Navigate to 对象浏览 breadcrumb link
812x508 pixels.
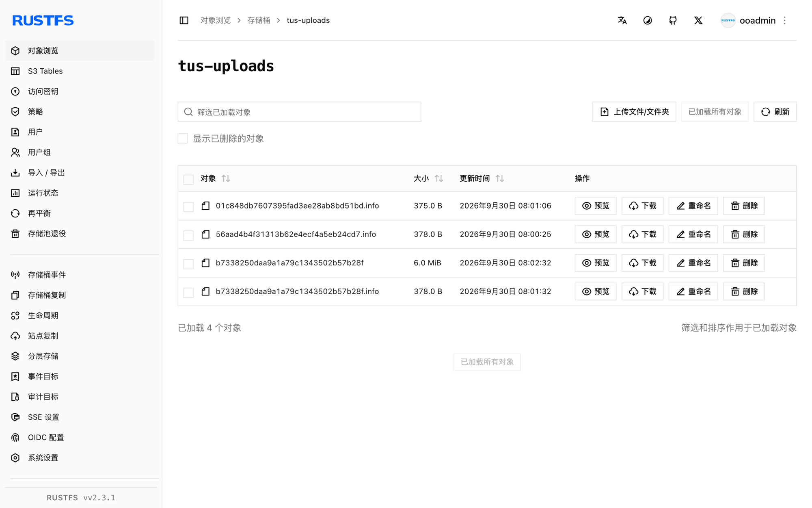[216, 20]
